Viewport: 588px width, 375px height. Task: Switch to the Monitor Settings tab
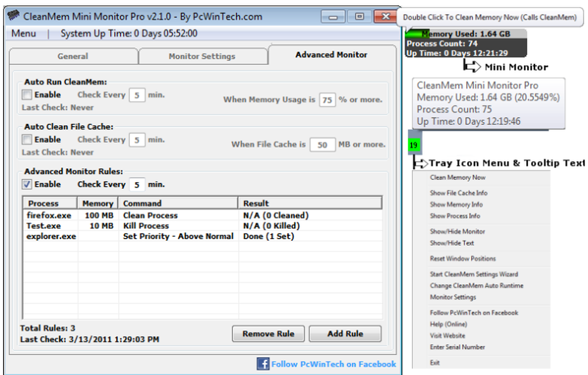pyautogui.click(x=202, y=56)
